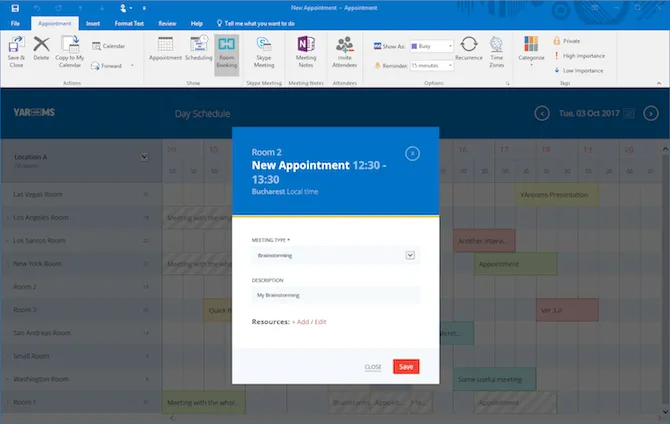Set Low Importance tag
Image resolution: width=670 pixels, height=424 pixels.
(579, 71)
